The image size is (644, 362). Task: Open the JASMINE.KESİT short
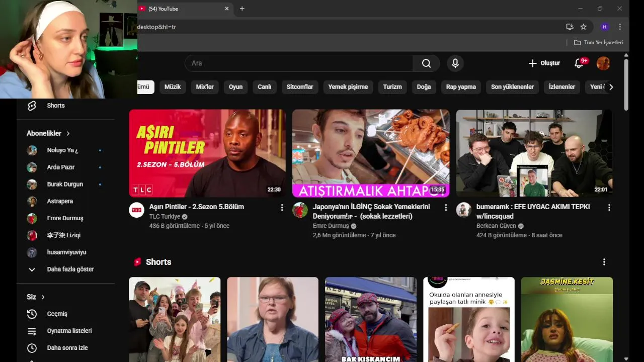click(567, 319)
